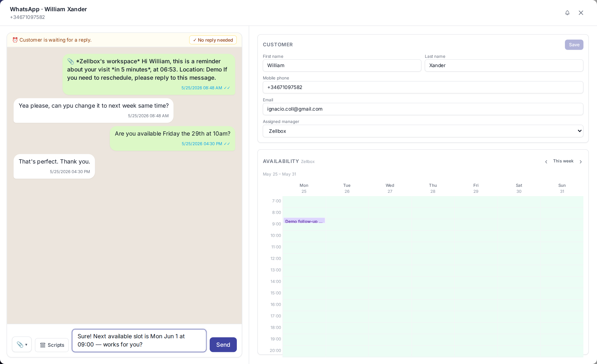Screen dimensions: 597x364
Task: Click the notification bell icon
Action: click(x=567, y=13)
